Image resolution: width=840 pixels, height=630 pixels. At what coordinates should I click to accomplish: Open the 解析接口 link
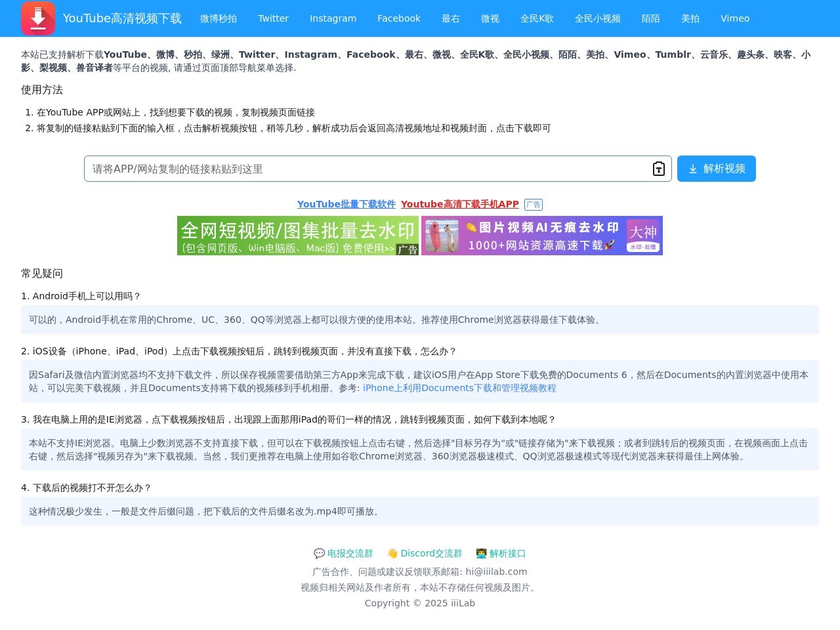(501, 553)
